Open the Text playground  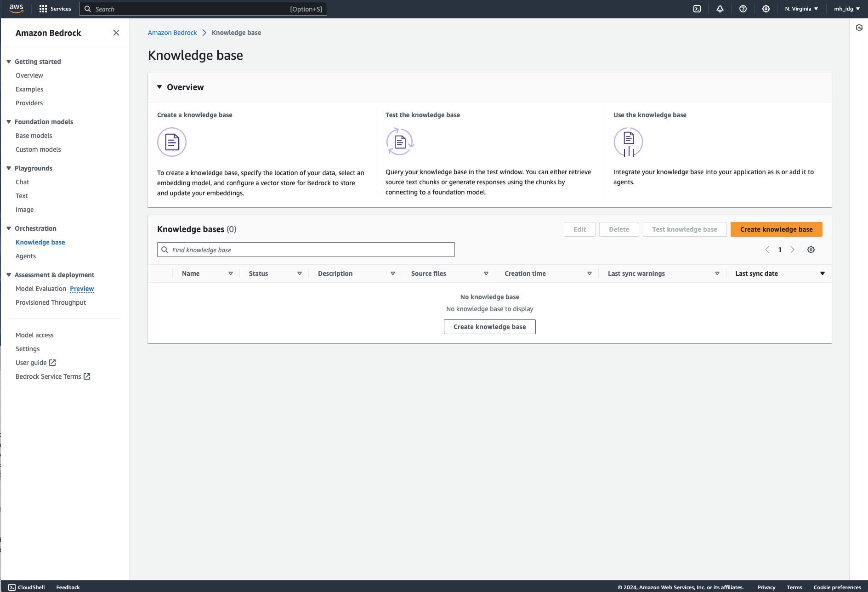pyautogui.click(x=22, y=196)
